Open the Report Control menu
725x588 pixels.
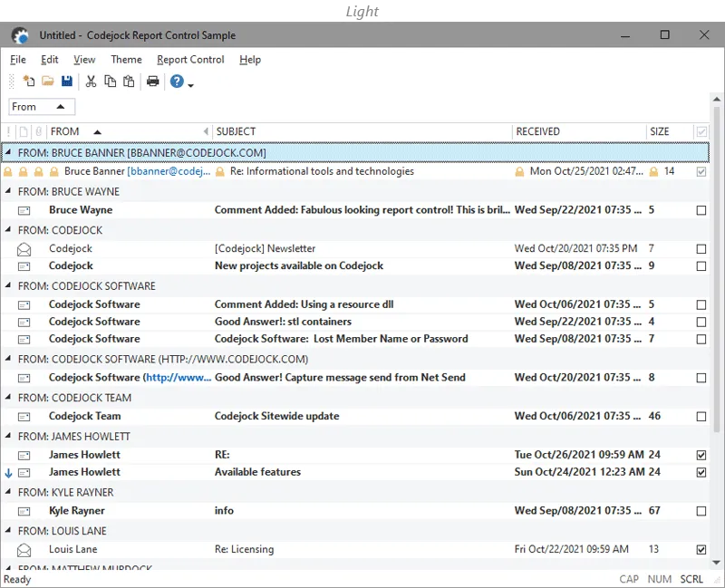click(x=190, y=60)
